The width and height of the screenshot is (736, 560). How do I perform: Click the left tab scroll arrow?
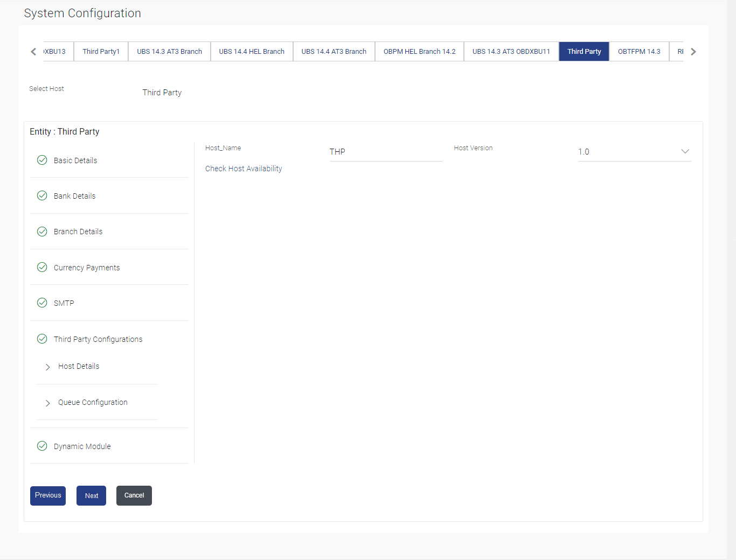pyautogui.click(x=33, y=52)
